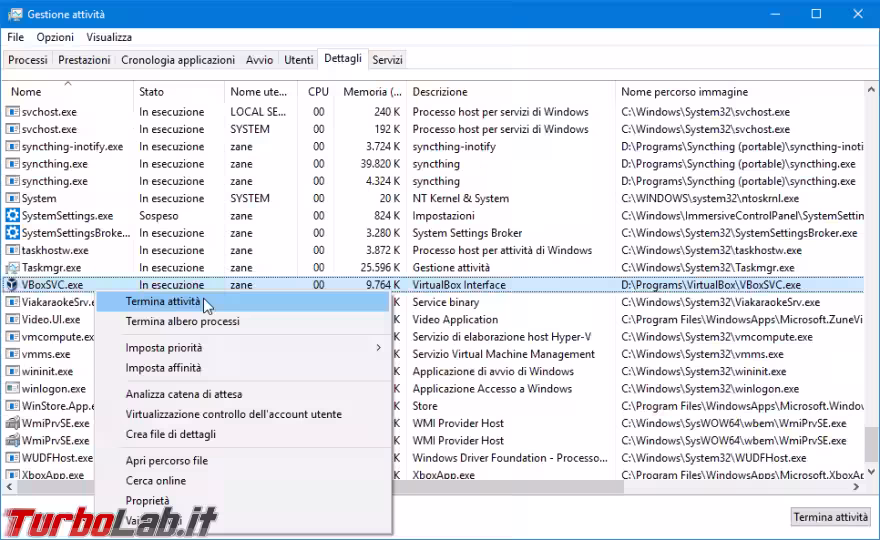Screen dimensions: 880x540
Task: Open the Visualizza menu
Action: 109,37
